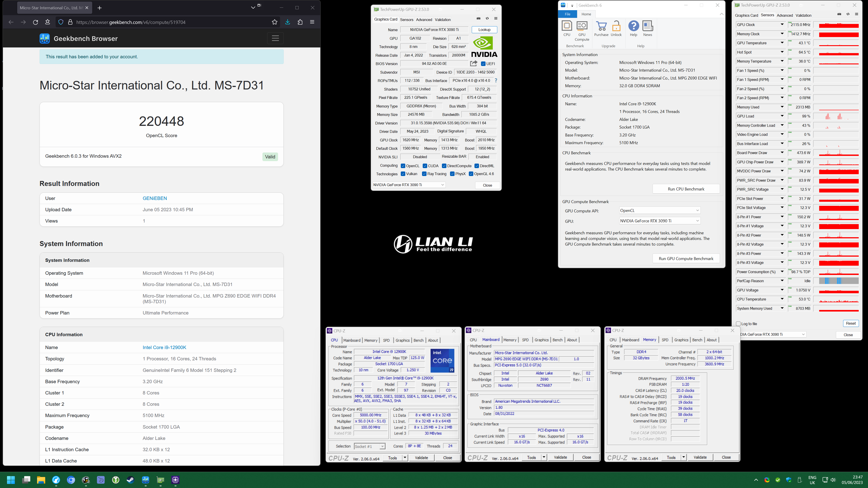This screenshot has width=868, height=488.
Task: Click the Bus Interface question mark
Action: pyautogui.click(x=496, y=80)
